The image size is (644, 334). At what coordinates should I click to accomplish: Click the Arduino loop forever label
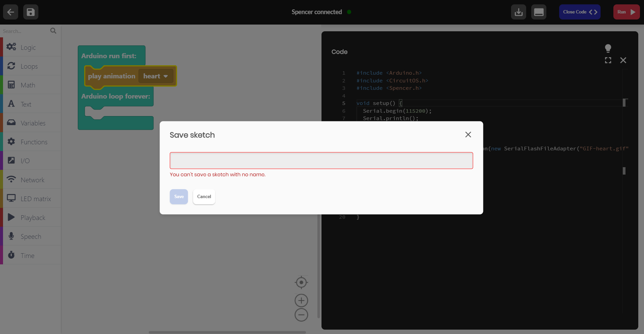pos(115,96)
